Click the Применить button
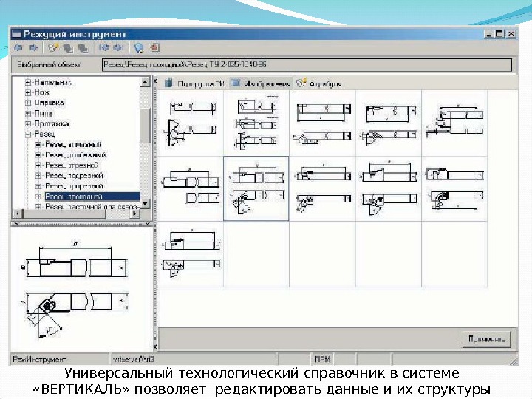Viewport: 532px width, 399px height. point(487,339)
